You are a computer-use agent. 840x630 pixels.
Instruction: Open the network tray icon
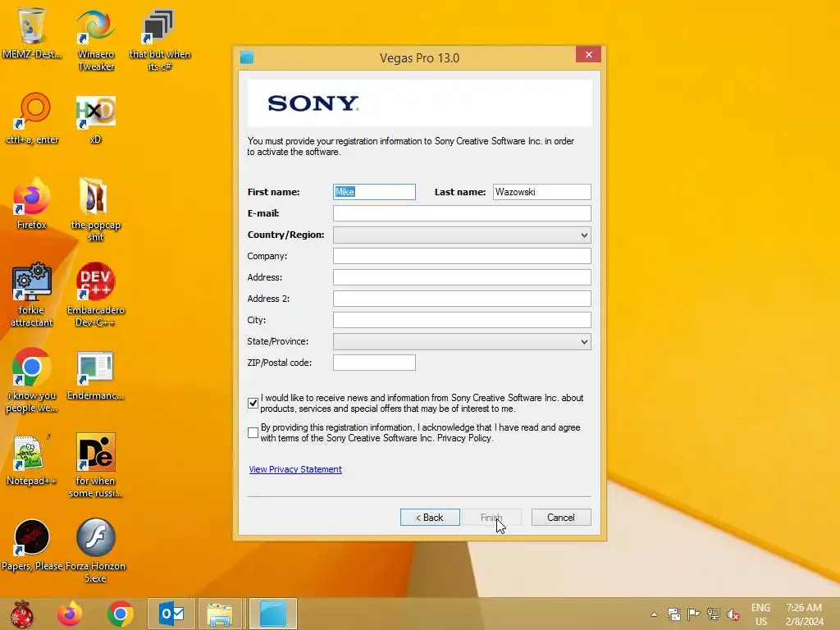click(713, 614)
